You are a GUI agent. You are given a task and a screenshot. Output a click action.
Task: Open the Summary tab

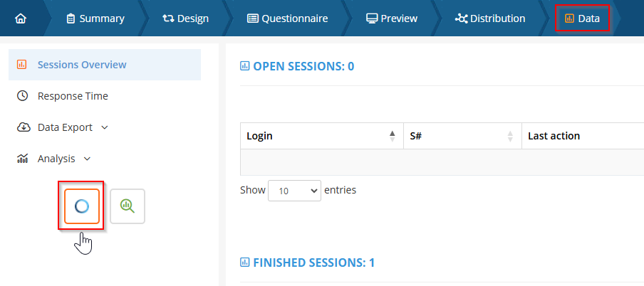pyautogui.click(x=95, y=18)
